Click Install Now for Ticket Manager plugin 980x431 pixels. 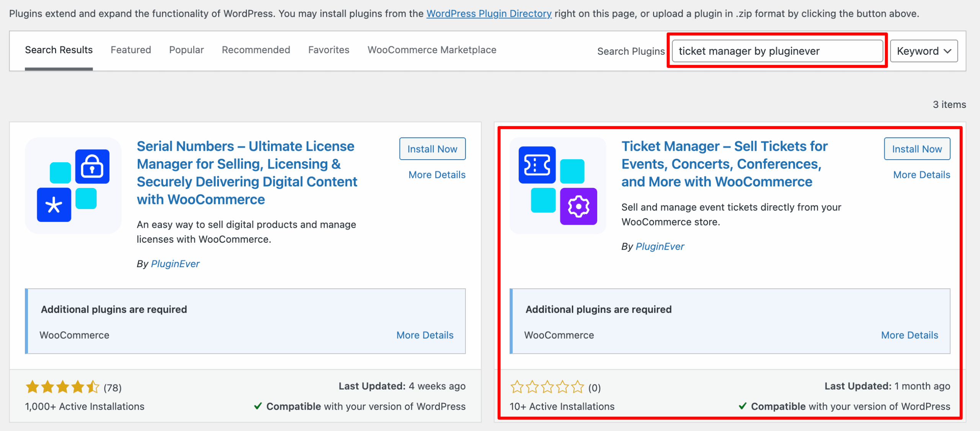917,149
